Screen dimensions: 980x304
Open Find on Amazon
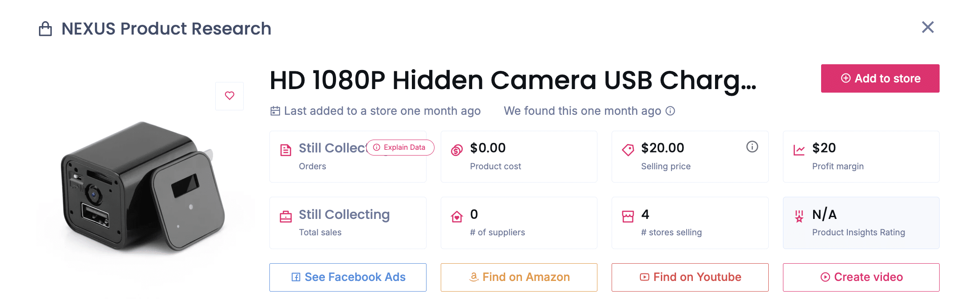pyautogui.click(x=518, y=277)
